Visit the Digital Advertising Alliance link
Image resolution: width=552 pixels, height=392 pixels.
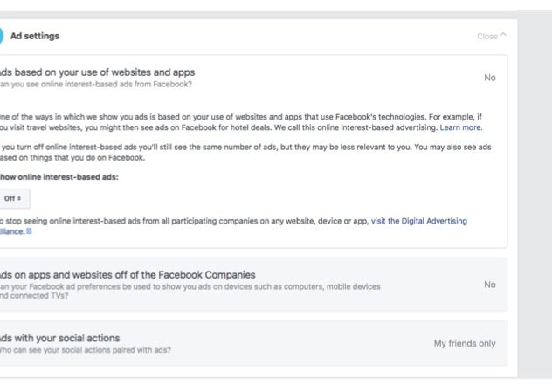point(418,221)
